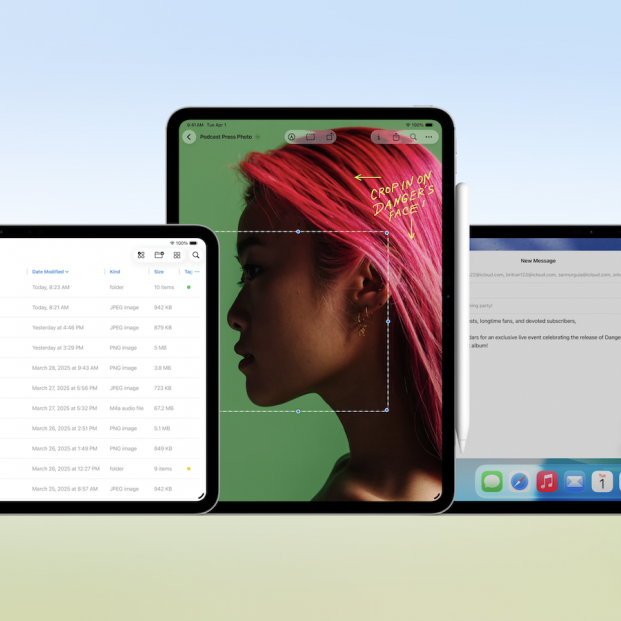Tap the back arrow in photo viewer
The width and height of the screenshot is (621, 621).
point(189,137)
